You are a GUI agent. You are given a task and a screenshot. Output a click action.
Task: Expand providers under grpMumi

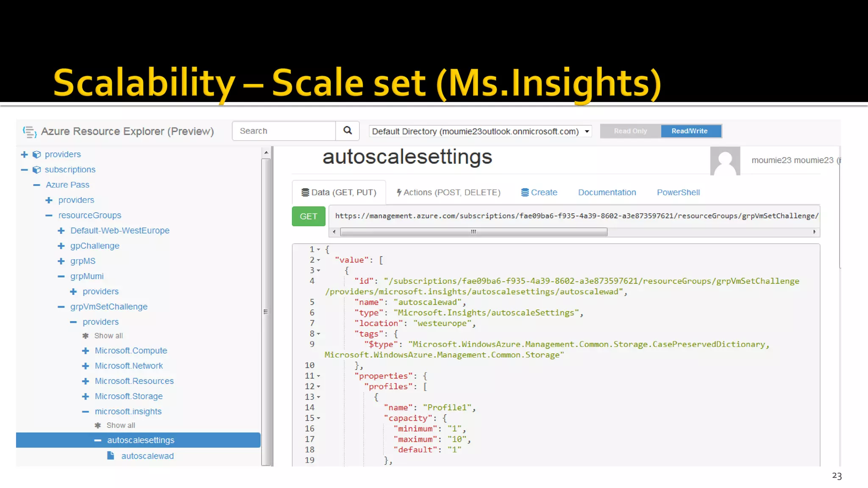pos(74,292)
